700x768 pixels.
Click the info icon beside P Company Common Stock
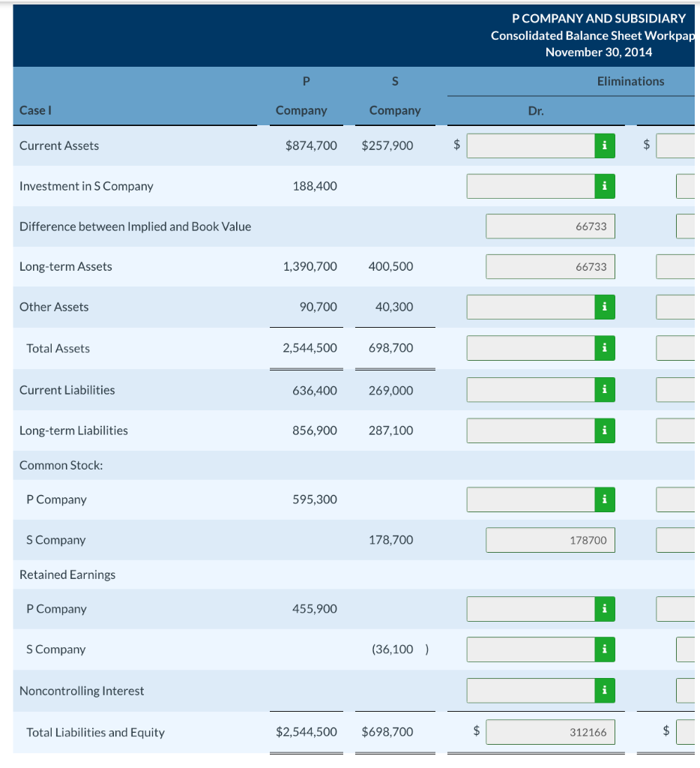605,499
